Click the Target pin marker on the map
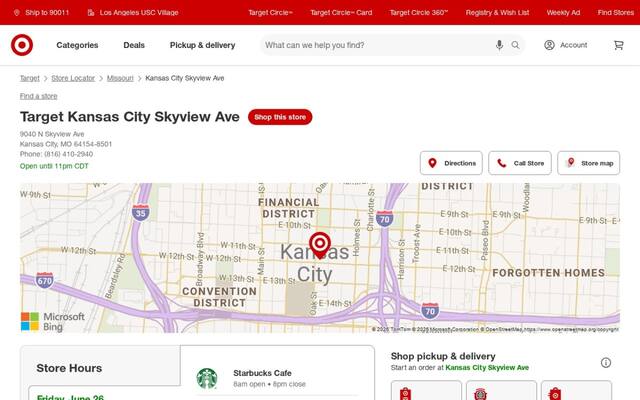 point(320,245)
